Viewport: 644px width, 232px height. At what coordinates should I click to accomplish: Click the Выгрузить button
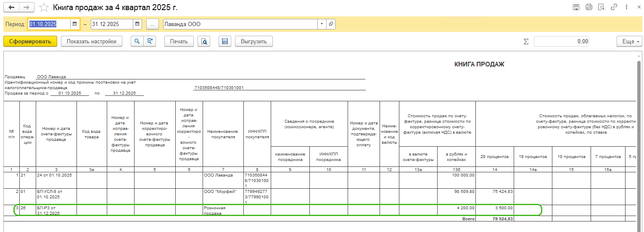coord(254,41)
